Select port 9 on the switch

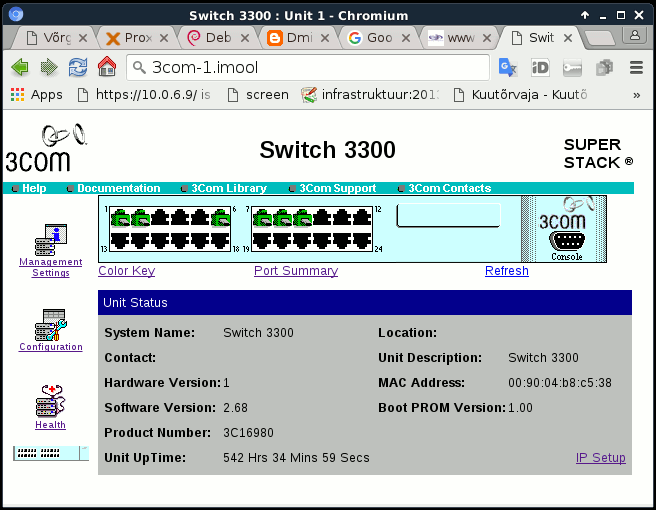pos(302,218)
